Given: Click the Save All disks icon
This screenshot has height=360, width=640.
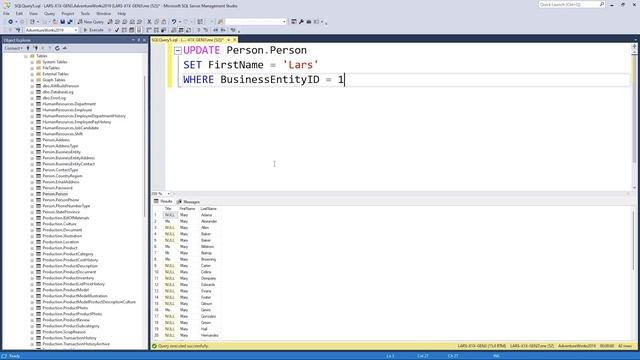Looking at the screenshot, I should (70, 22).
